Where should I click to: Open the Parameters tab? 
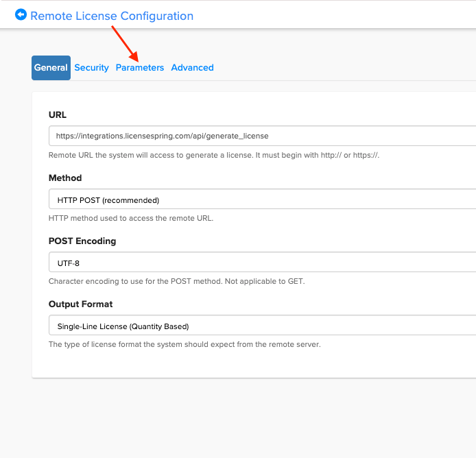click(x=140, y=68)
